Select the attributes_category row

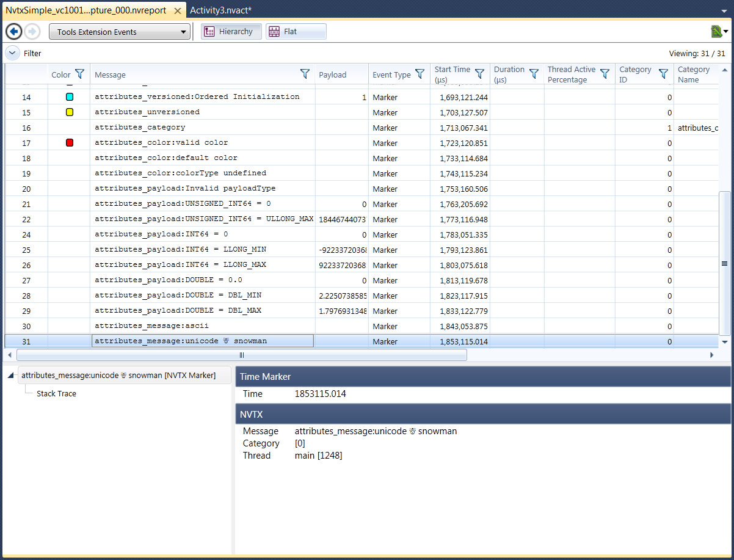[362, 128]
